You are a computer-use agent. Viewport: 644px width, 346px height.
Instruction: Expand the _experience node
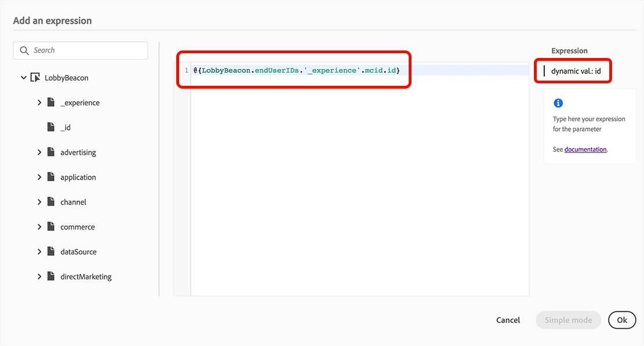[39, 103]
